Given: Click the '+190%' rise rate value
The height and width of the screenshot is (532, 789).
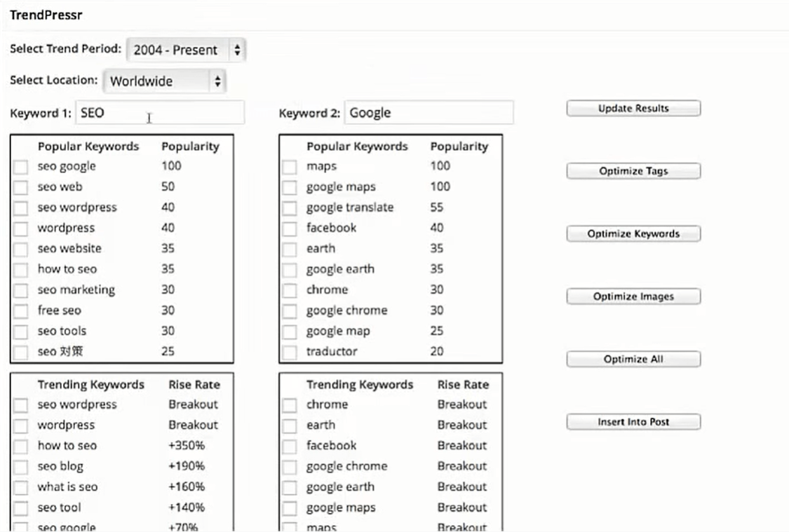Looking at the screenshot, I should (187, 466).
